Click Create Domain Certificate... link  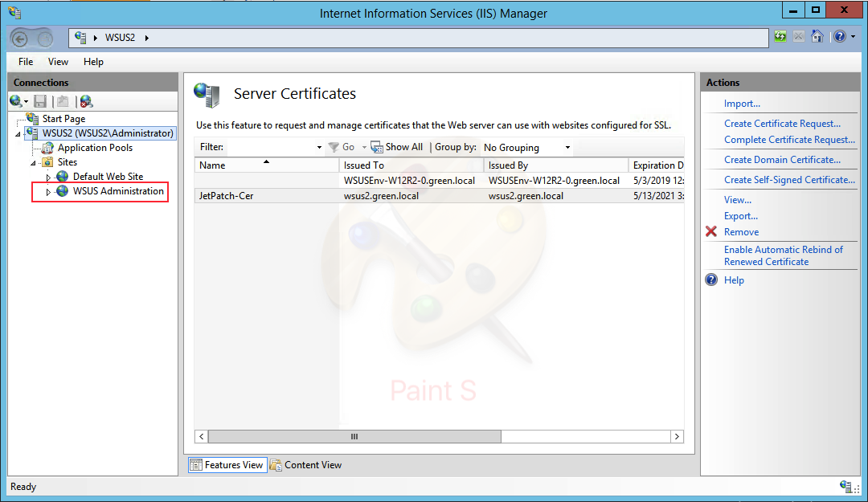782,159
